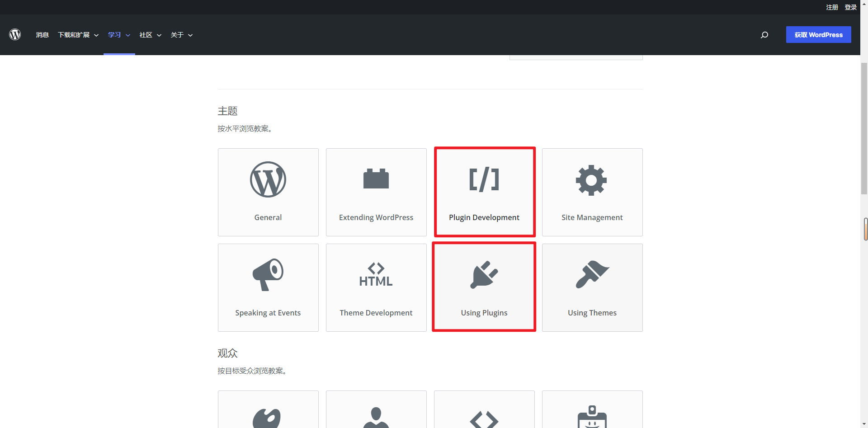Image resolution: width=868 pixels, height=428 pixels.
Task: Expand the 关于 menu chevron
Action: [190, 35]
